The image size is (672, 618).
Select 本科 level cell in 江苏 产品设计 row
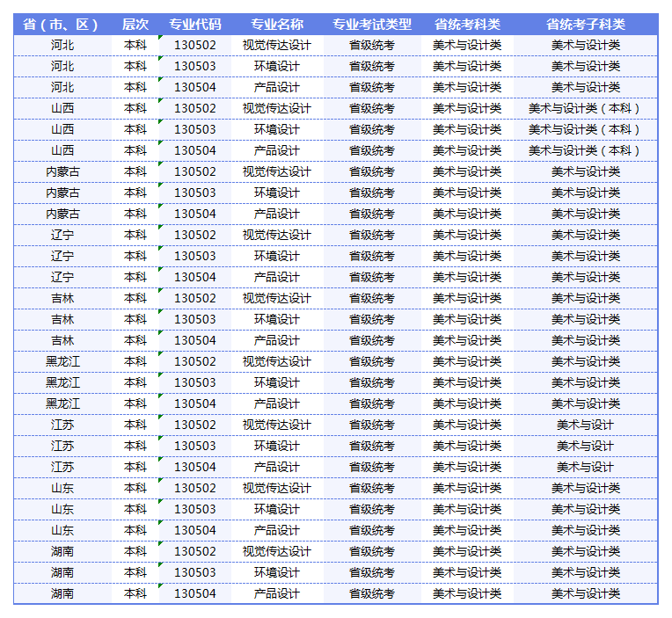(x=135, y=467)
